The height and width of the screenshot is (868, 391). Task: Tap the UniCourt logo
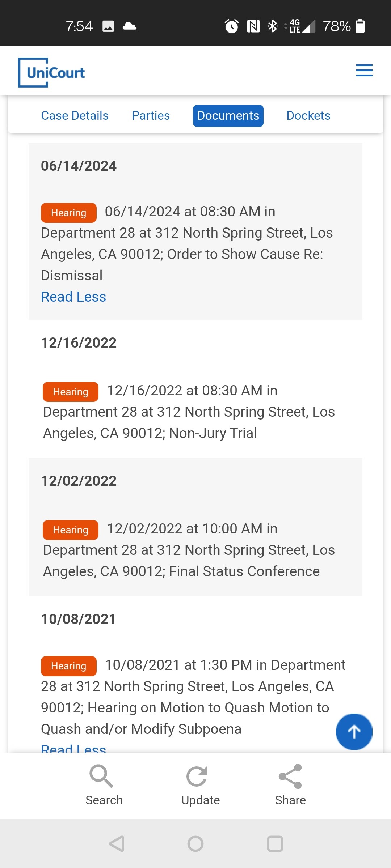(51, 72)
